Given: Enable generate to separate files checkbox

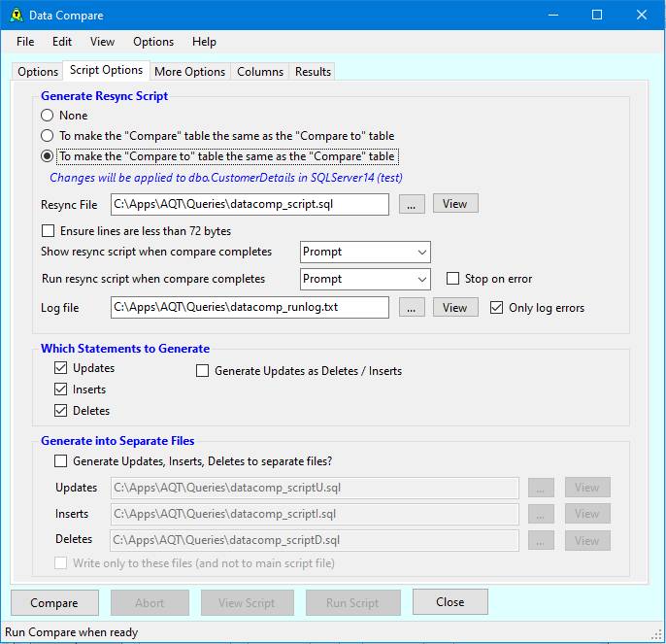Looking at the screenshot, I should tap(193, 461).
